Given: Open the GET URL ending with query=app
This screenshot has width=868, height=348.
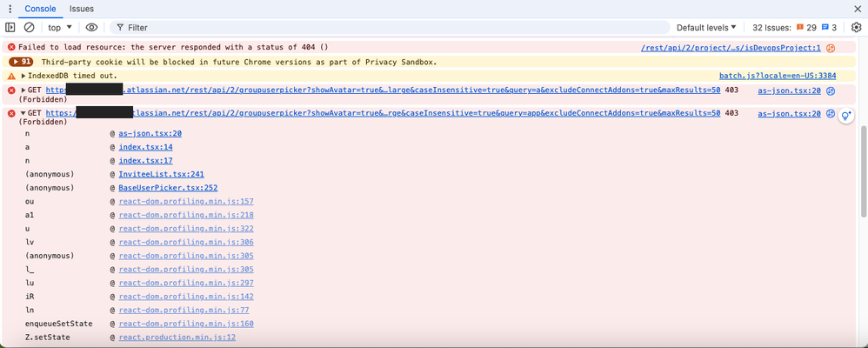Looking at the screenshot, I should tap(383, 113).
